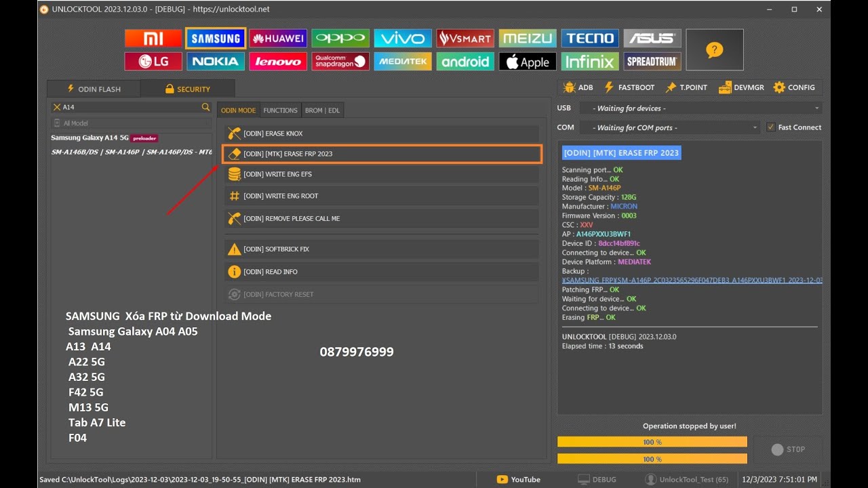
Task: Open the Spreadtrum chipset section
Action: click(x=652, y=62)
